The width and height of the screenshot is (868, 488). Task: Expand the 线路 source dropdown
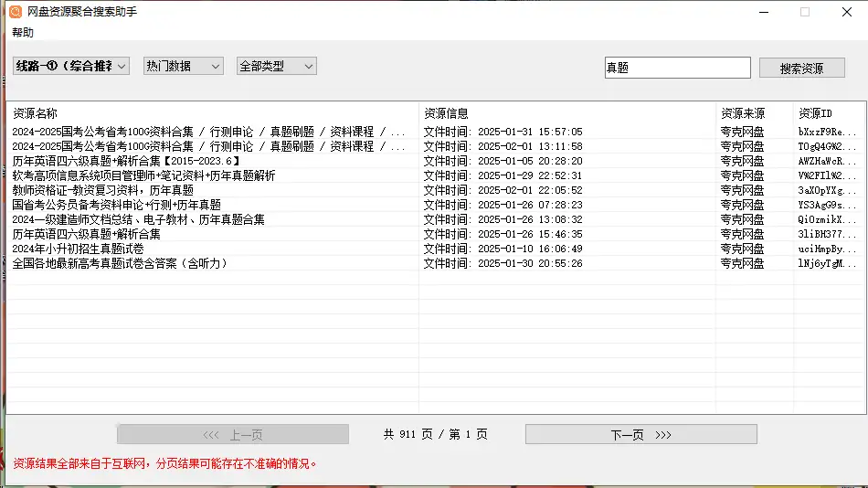click(70, 66)
